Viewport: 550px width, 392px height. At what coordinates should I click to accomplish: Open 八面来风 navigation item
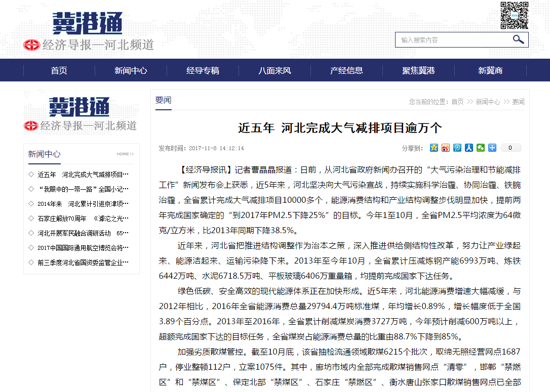274,70
